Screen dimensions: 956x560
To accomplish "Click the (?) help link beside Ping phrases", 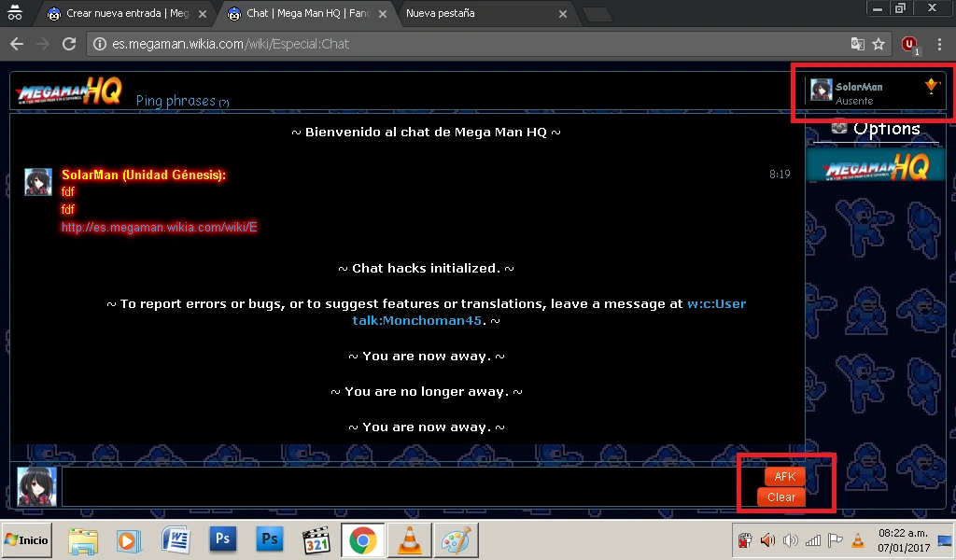I will [x=224, y=103].
